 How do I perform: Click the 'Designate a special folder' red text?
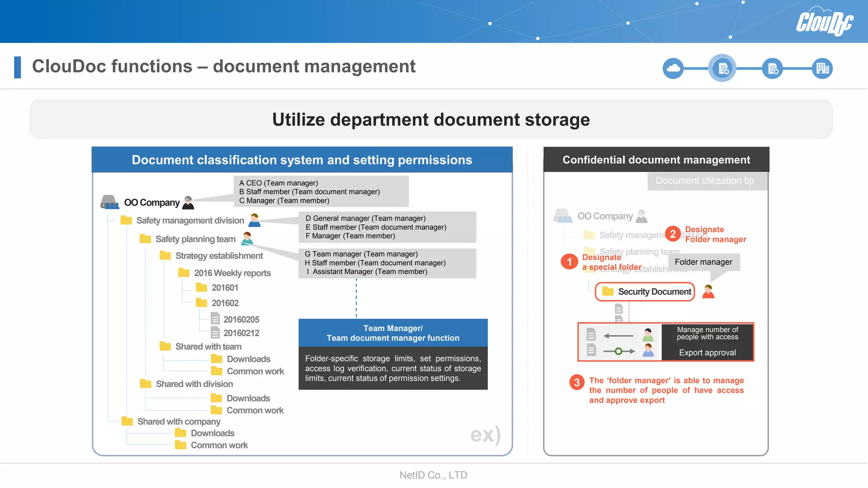pyautogui.click(x=612, y=262)
